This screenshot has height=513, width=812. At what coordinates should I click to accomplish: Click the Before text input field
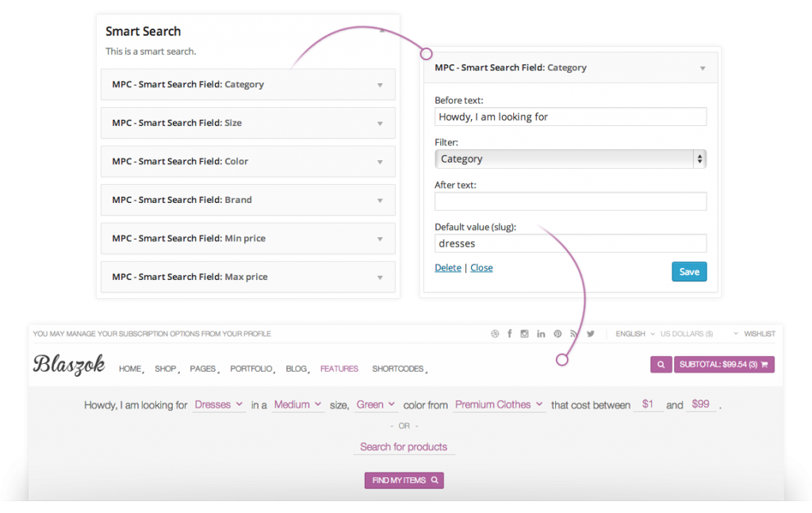[x=570, y=117]
